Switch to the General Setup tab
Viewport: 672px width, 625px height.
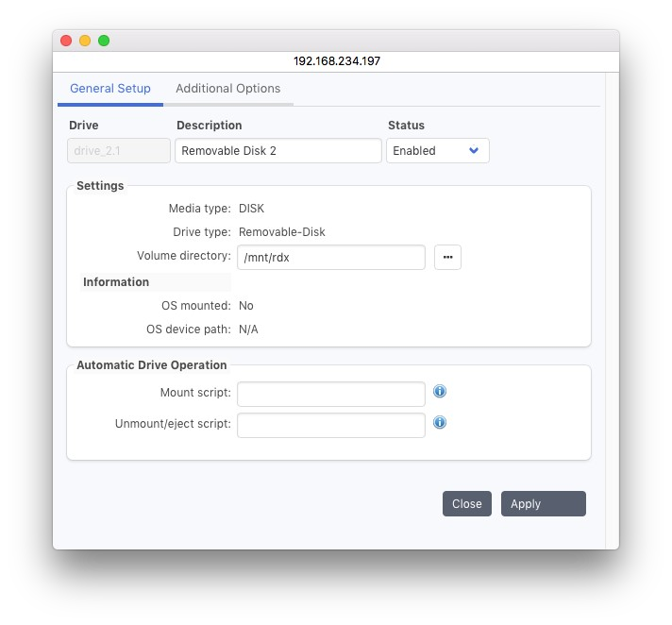pos(110,89)
